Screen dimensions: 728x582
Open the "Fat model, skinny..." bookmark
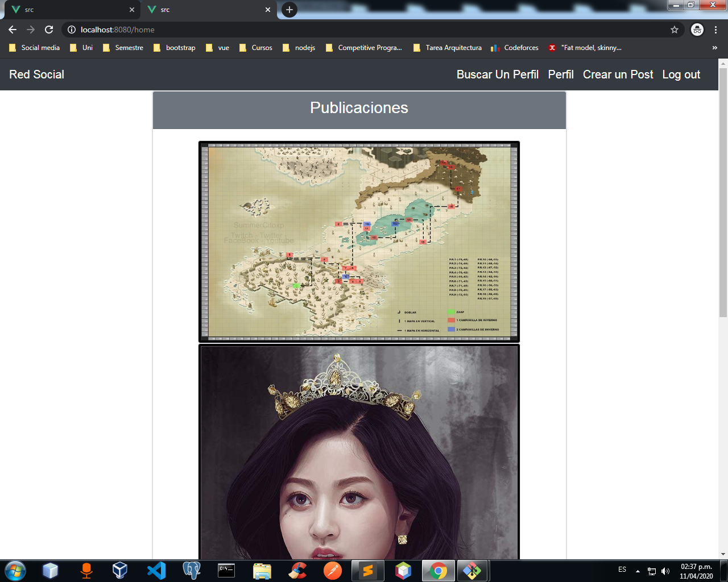coord(585,48)
